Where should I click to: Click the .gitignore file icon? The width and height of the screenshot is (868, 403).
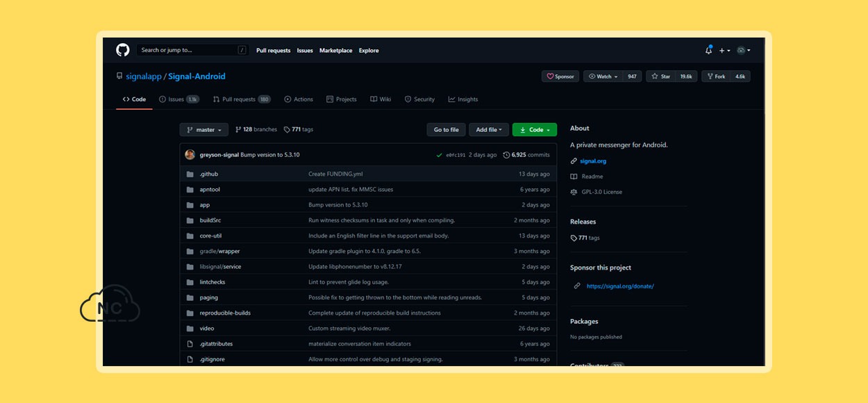190,359
